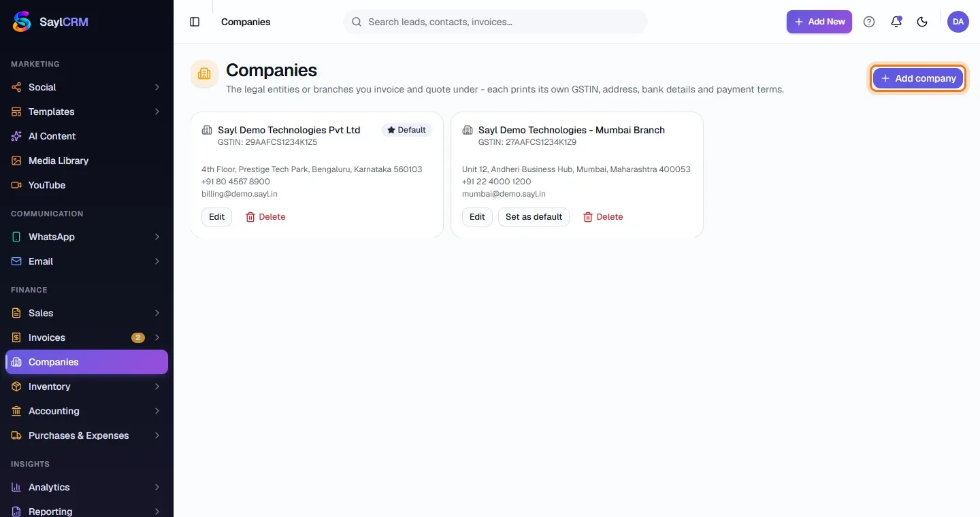
Task: Expand the Sales submenu chevron
Action: (x=157, y=313)
